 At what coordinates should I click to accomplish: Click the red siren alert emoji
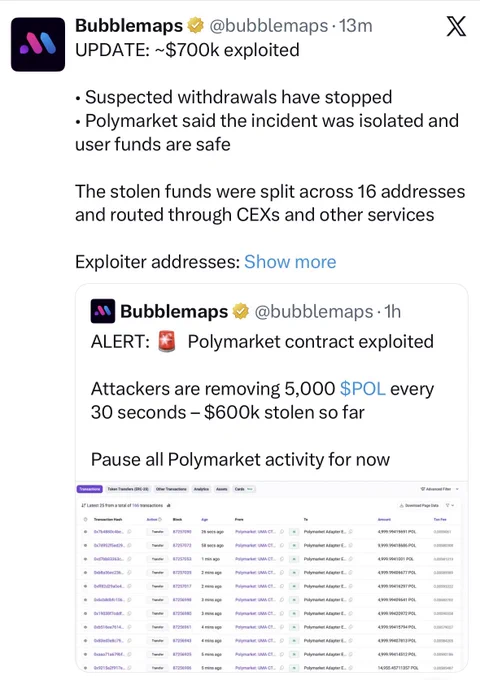pyautogui.click(x=167, y=341)
